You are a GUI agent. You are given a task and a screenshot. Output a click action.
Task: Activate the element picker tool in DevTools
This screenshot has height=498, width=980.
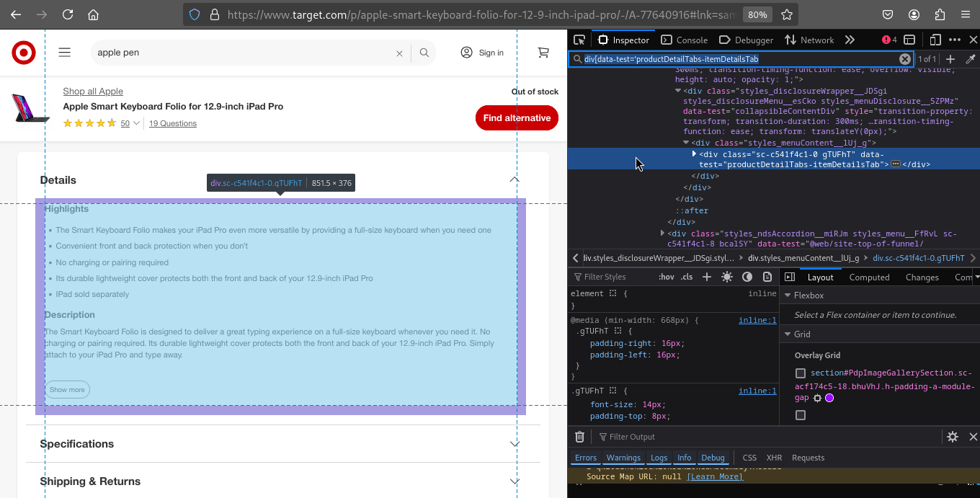point(579,40)
